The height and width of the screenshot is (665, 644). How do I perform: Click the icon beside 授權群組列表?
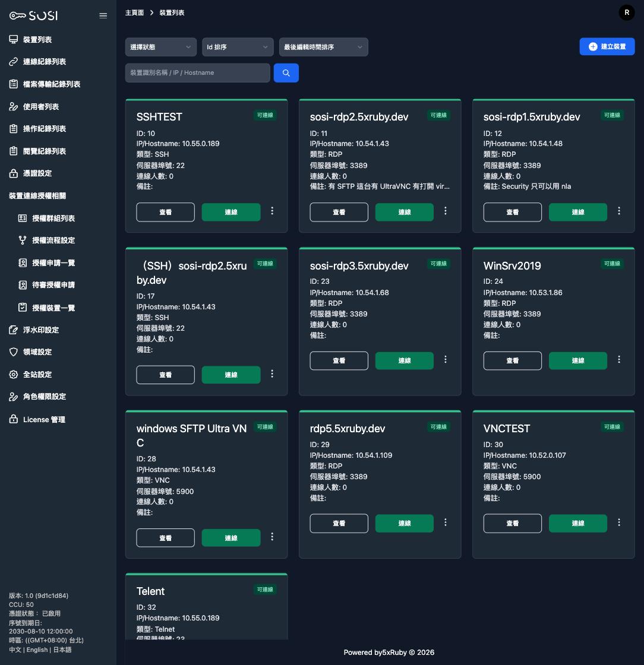(23, 218)
